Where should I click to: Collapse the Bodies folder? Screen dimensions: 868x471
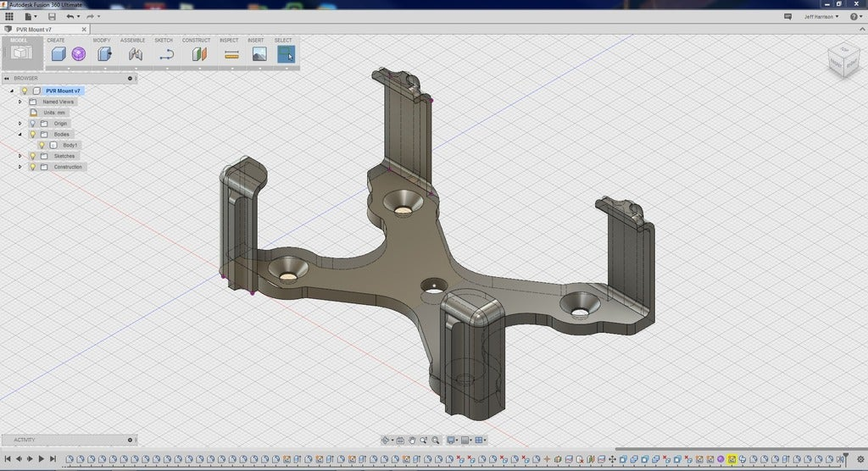pyautogui.click(x=20, y=135)
